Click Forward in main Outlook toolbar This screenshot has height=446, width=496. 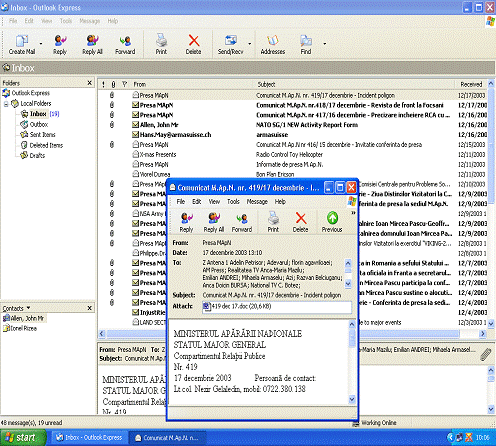coord(125,45)
